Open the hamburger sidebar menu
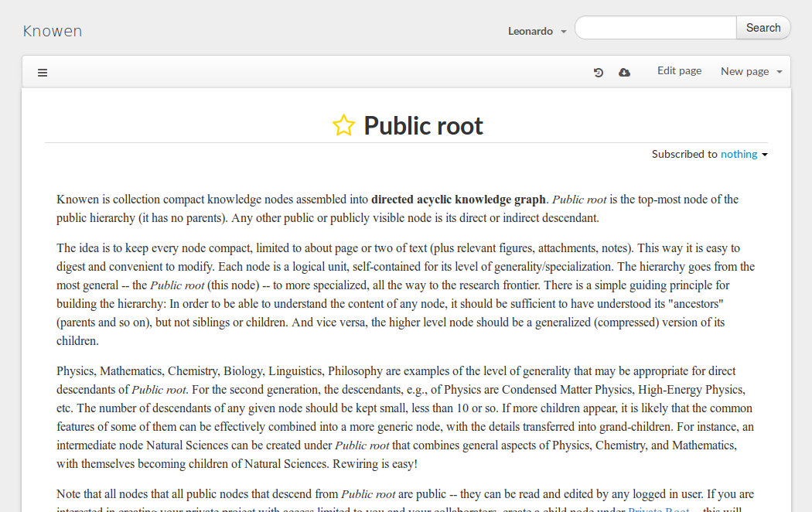The width and height of the screenshot is (812, 512). click(43, 73)
